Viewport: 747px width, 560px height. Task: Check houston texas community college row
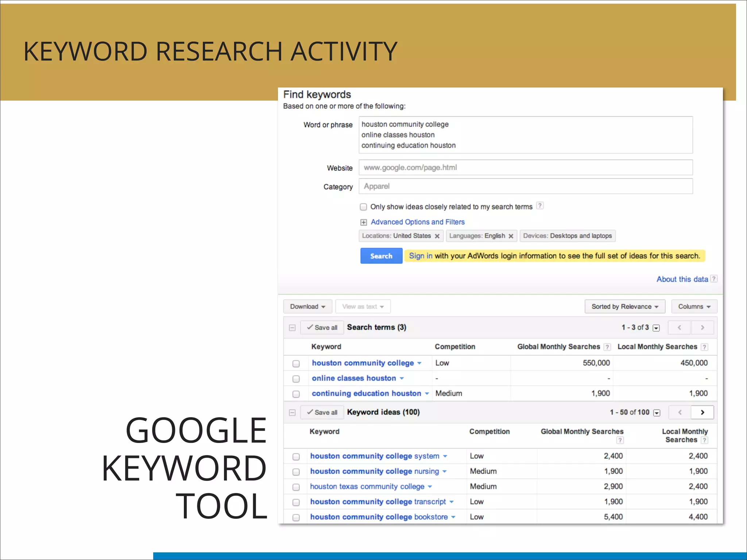coord(296,487)
